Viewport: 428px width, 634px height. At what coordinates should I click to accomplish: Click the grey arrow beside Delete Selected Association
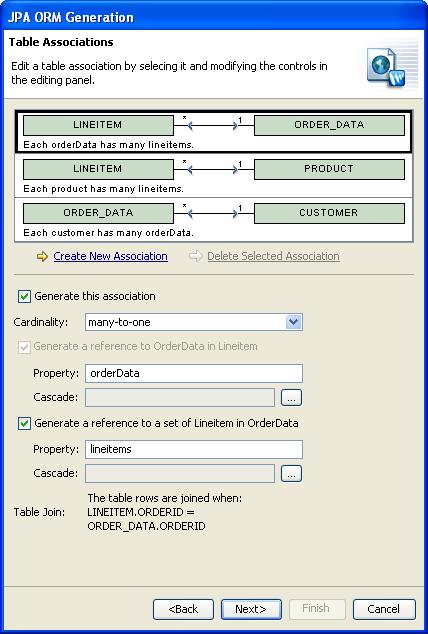tap(195, 256)
